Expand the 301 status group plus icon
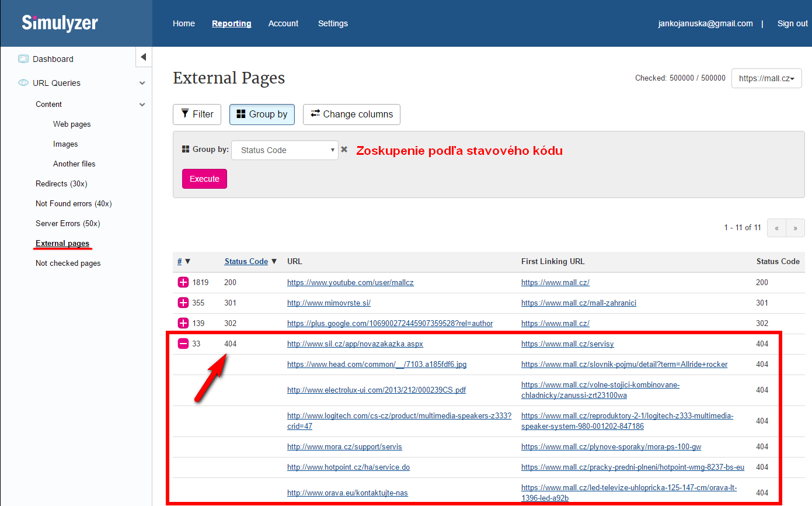The height and width of the screenshot is (506, 812). pyautogui.click(x=183, y=303)
